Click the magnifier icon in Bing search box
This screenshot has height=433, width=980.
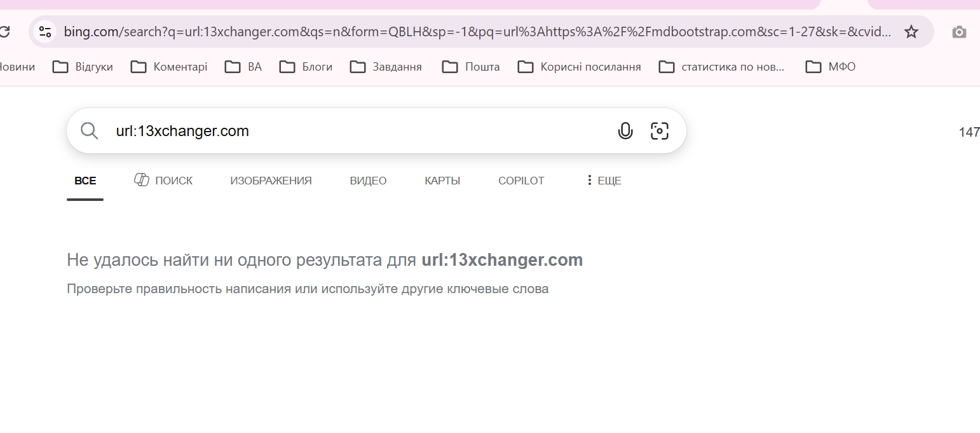pyautogui.click(x=90, y=131)
